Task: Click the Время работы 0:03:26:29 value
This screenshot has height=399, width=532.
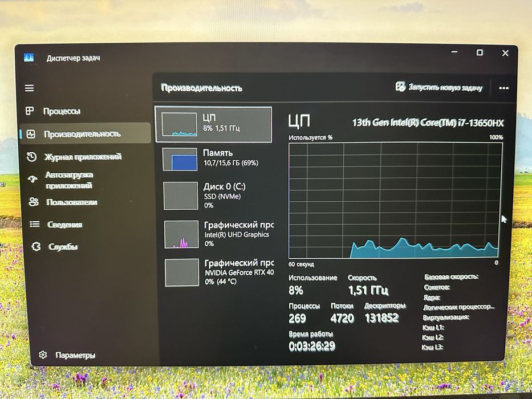Action: pyautogui.click(x=312, y=346)
